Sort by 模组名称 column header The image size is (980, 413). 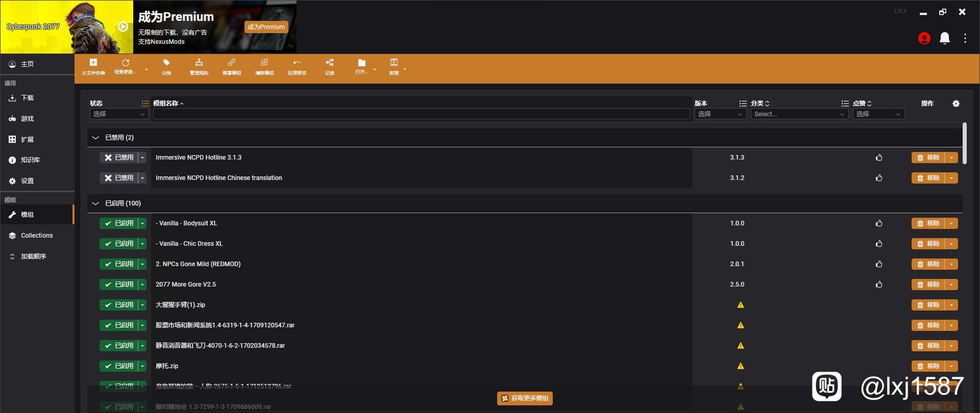pyautogui.click(x=168, y=104)
